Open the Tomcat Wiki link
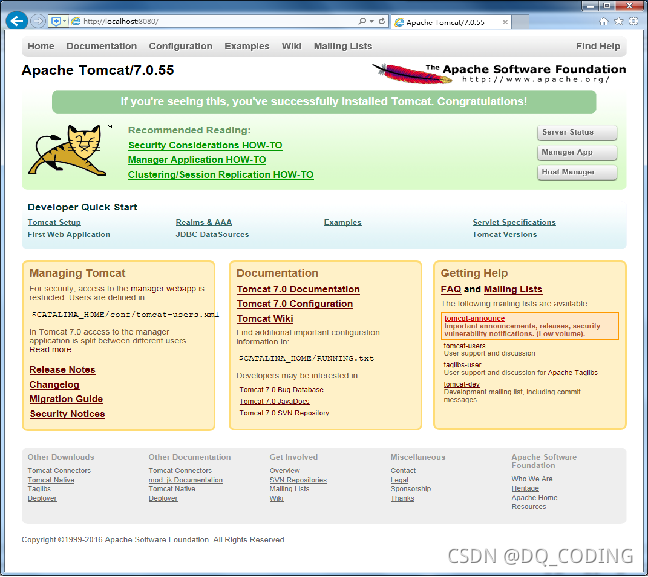The image size is (648, 577). [265, 319]
